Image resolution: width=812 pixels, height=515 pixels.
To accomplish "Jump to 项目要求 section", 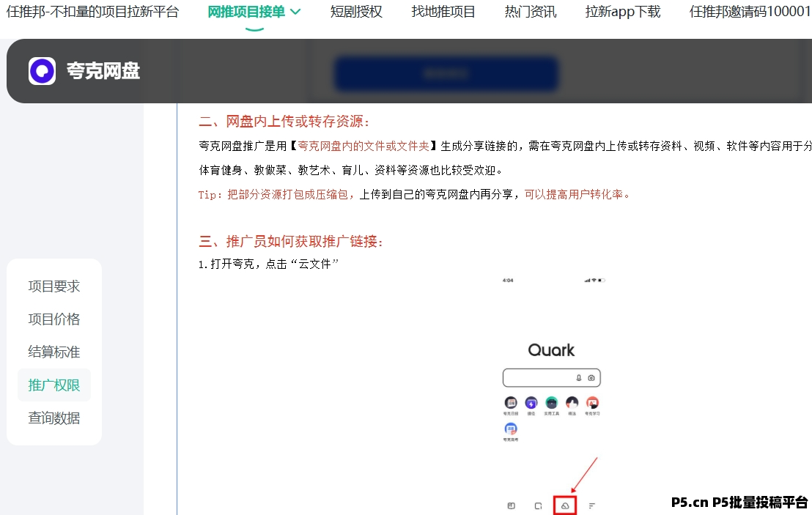I will 54,286.
